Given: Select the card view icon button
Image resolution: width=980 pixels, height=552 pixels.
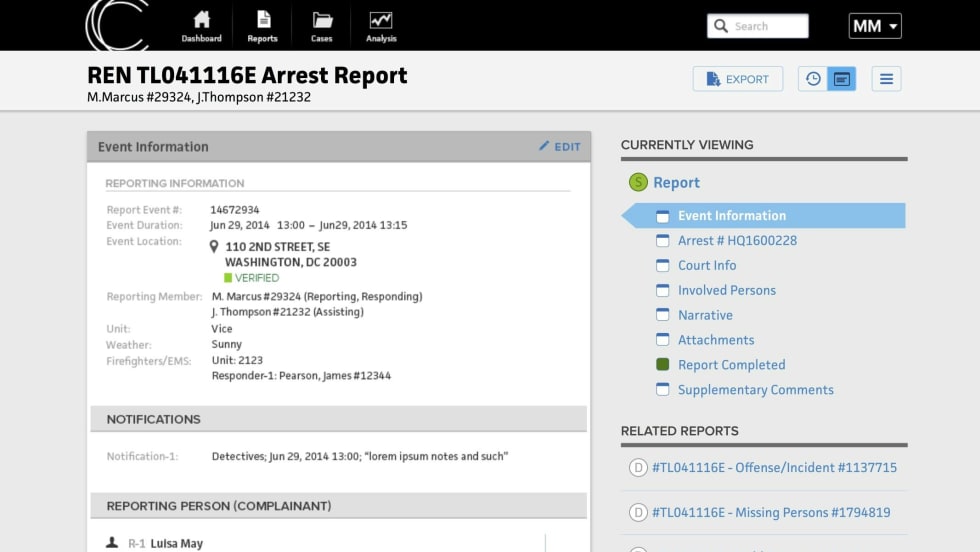Looking at the screenshot, I should click(842, 79).
